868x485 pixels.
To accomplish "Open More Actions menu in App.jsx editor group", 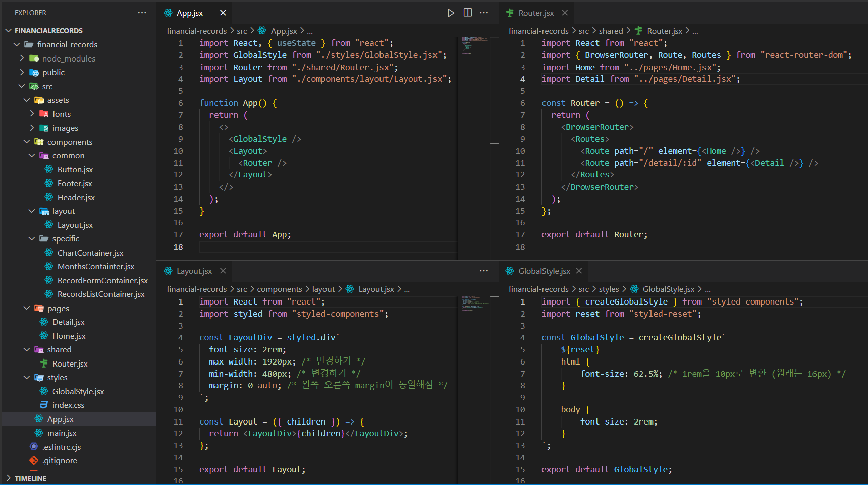I will [x=484, y=13].
